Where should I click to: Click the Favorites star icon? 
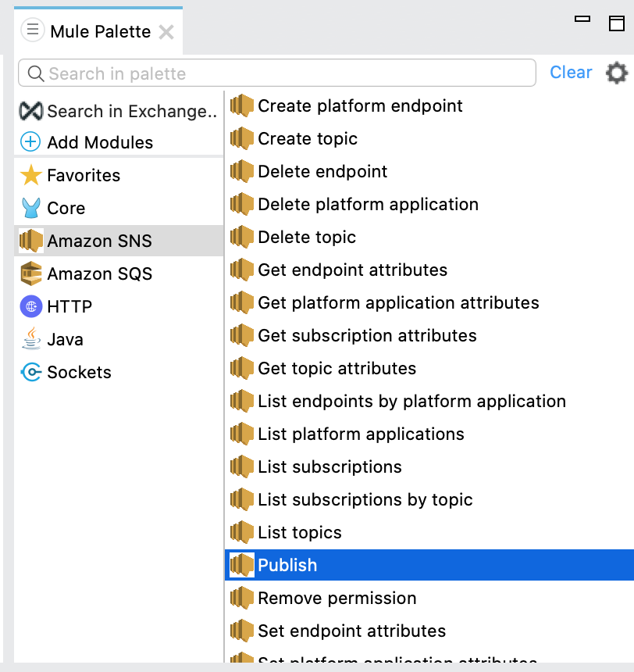tap(31, 176)
